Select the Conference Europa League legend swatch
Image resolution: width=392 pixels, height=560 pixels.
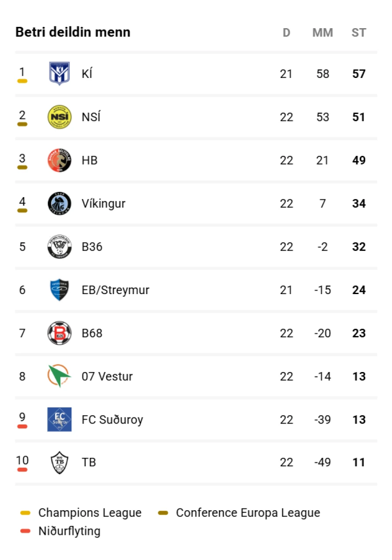163,513
